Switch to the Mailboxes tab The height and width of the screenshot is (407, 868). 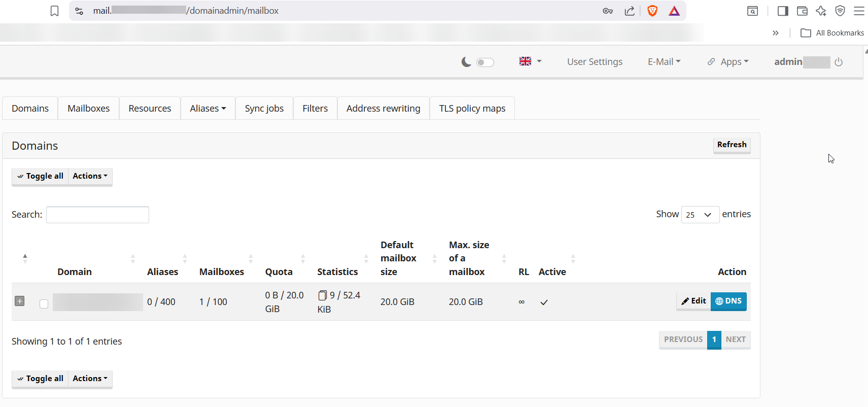(x=89, y=109)
